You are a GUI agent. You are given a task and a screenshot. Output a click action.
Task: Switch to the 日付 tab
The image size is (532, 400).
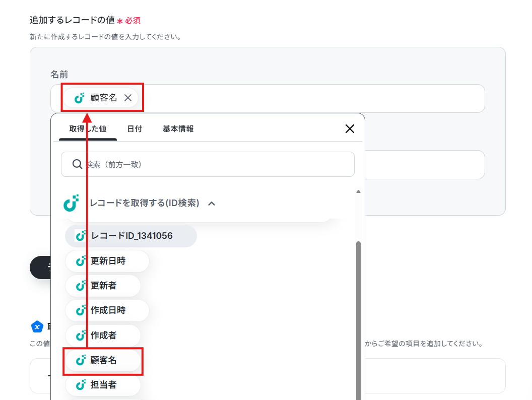[x=135, y=129]
